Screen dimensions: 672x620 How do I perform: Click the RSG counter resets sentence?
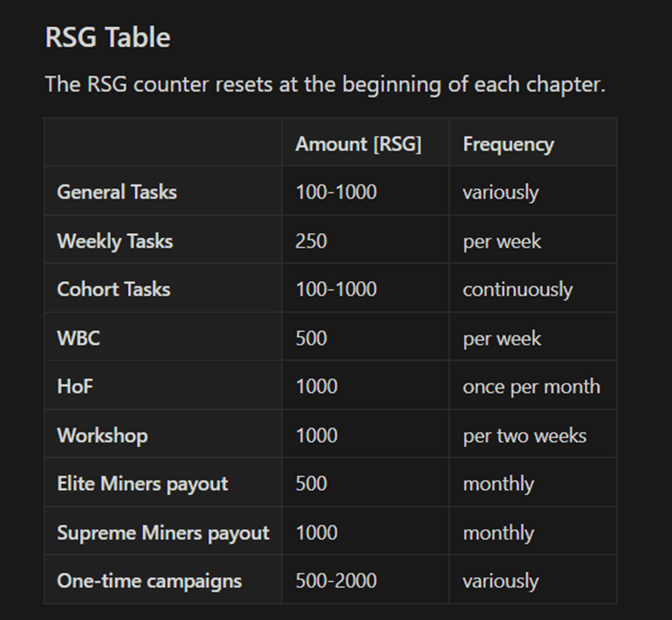(325, 84)
